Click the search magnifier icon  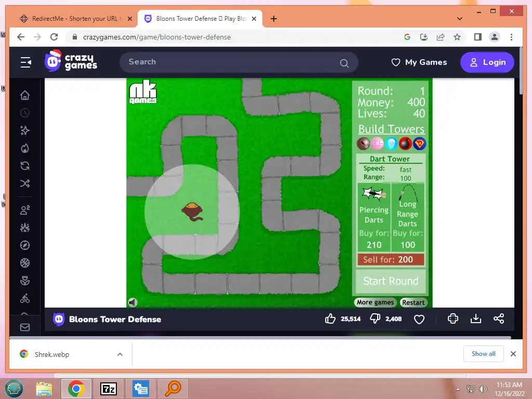coord(344,63)
